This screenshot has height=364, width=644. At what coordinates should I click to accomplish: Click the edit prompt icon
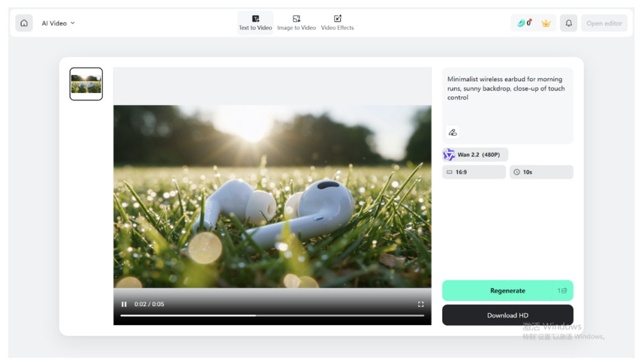click(452, 132)
